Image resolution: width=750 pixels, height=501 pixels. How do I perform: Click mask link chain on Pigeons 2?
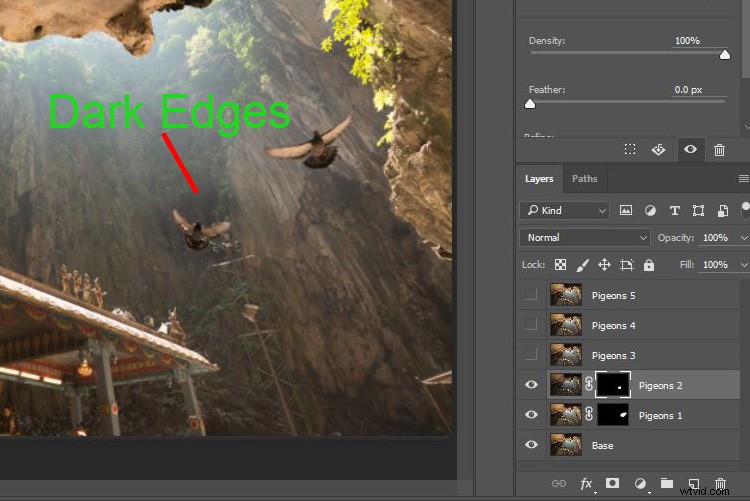tap(589, 384)
